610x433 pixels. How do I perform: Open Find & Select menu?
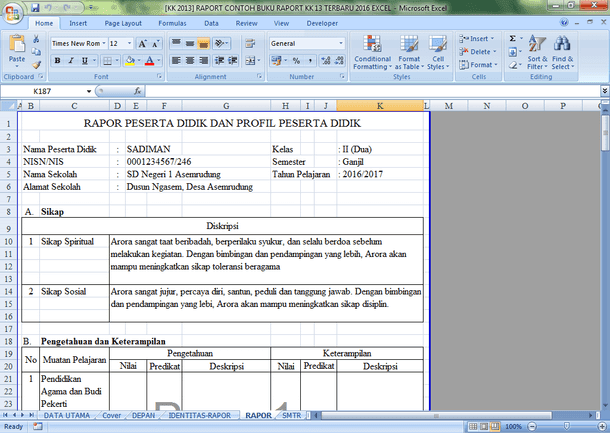click(x=563, y=52)
